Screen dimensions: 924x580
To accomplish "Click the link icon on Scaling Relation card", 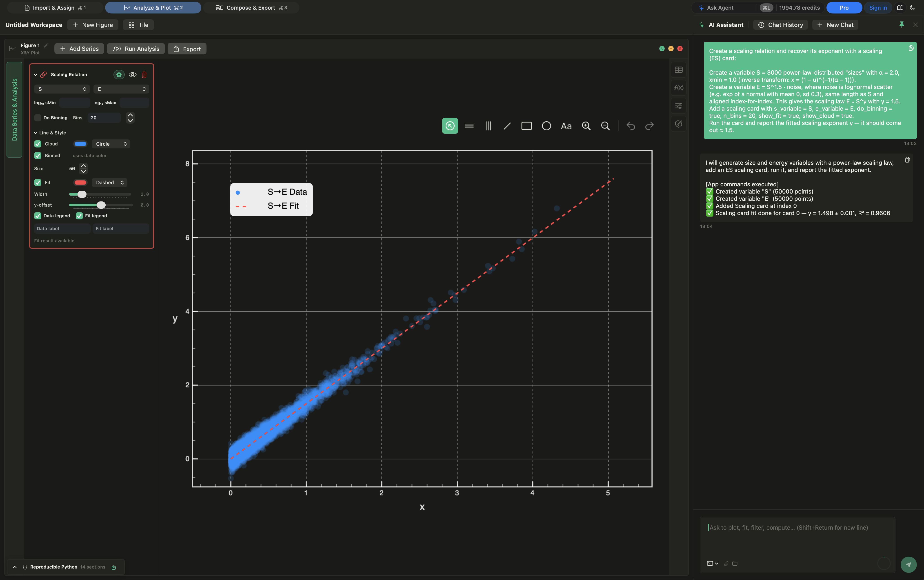I will click(x=43, y=75).
